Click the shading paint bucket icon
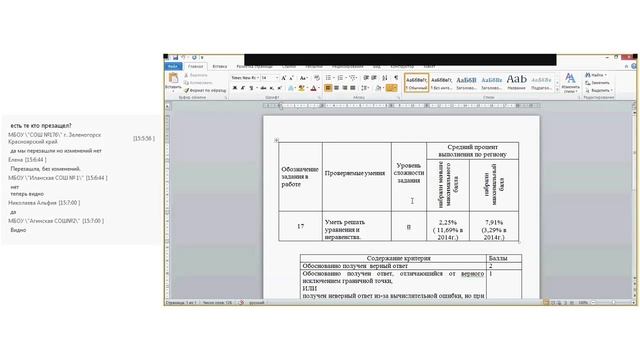Image resolution: width=640 pixels, height=360 pixels. tap(378, 88)
